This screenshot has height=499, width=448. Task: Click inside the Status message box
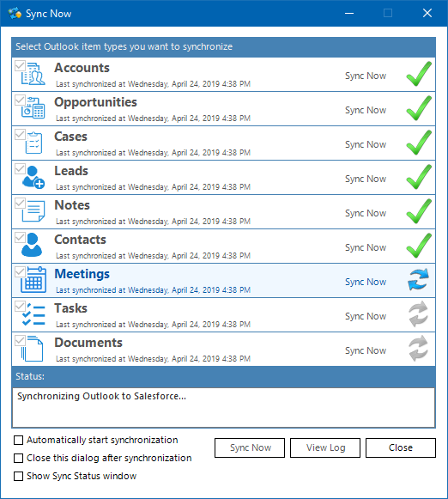tap(223, 408)
